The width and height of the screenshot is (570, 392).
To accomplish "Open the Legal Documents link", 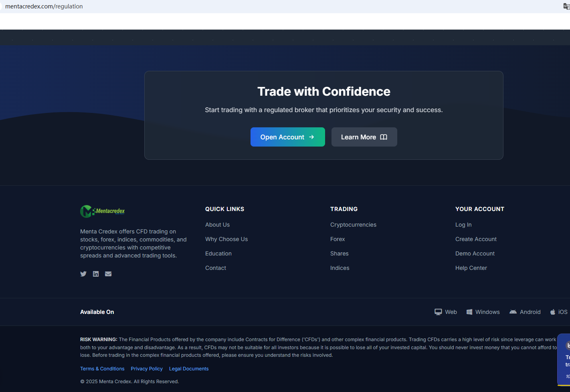I will point(189,369).
